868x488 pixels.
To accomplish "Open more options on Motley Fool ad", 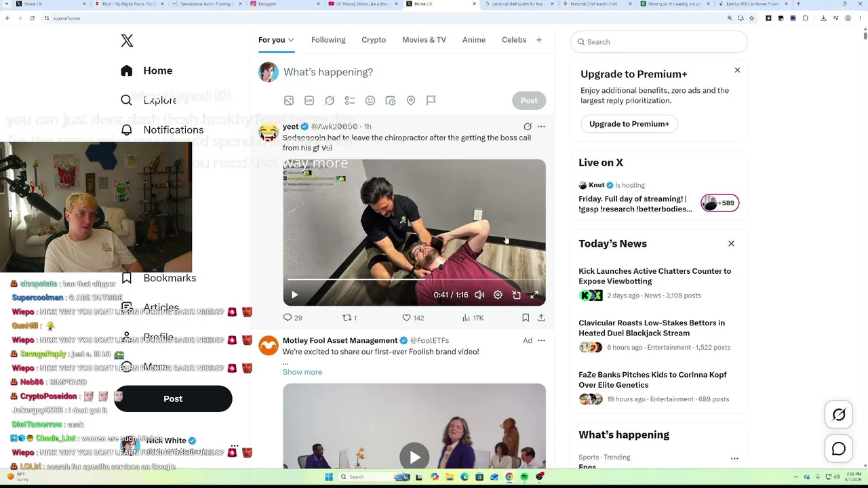I will 541,340.
